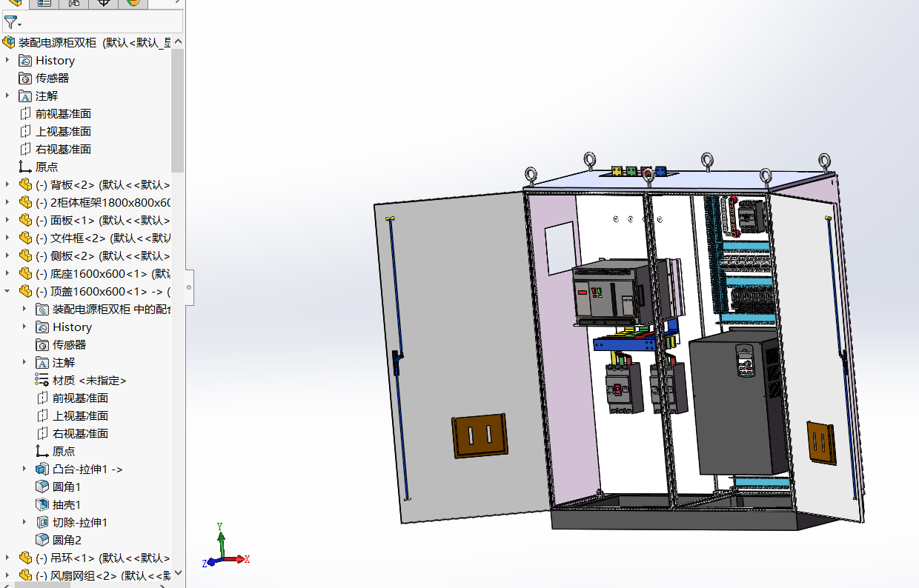Switch to the PropertyManager tab
This screenshot has width=919, height=588.
point(44,3)
